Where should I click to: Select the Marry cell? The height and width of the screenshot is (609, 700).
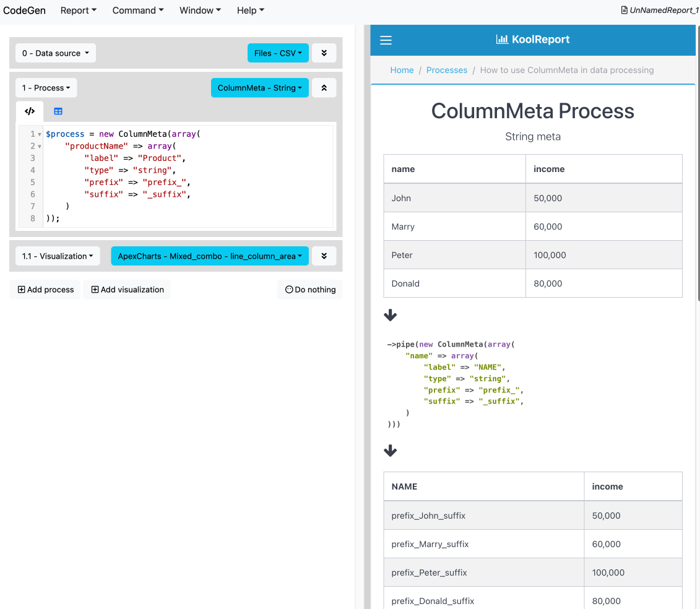click(454, 227)
